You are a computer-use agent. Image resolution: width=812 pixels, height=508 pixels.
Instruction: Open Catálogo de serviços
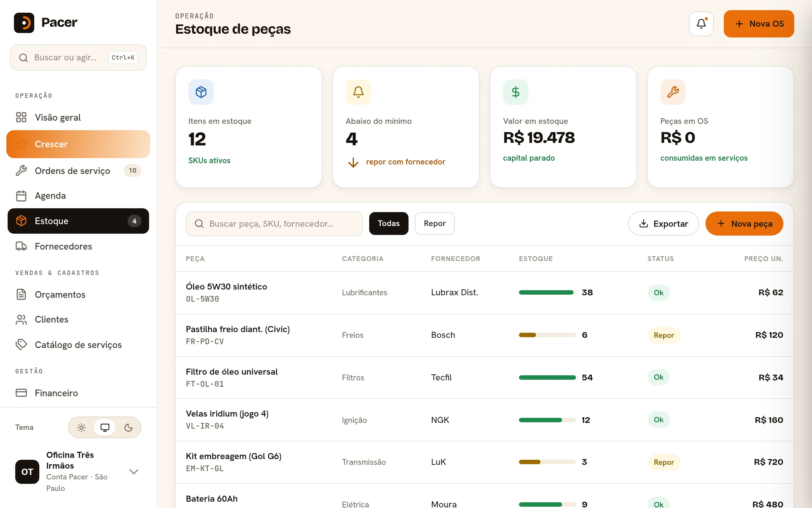point(78,345)
